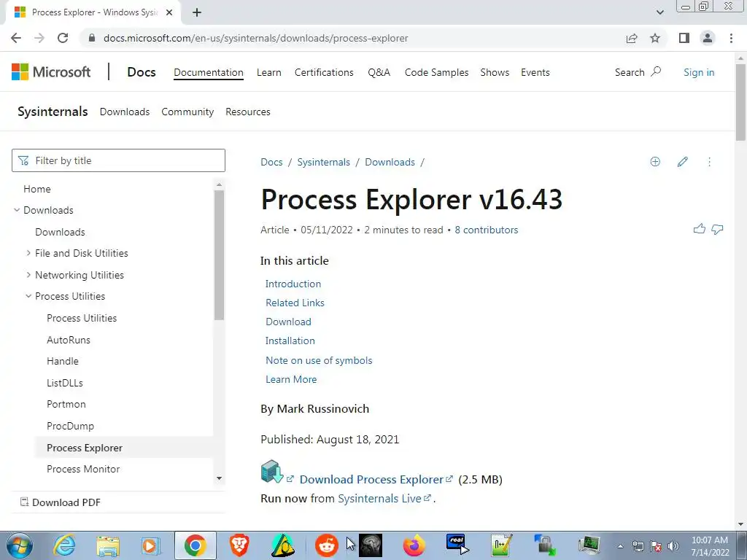The width and height of the screenshot is (747, 560).
Task: Go back to previous page in Chrome
Action: (x=16, y=38)
